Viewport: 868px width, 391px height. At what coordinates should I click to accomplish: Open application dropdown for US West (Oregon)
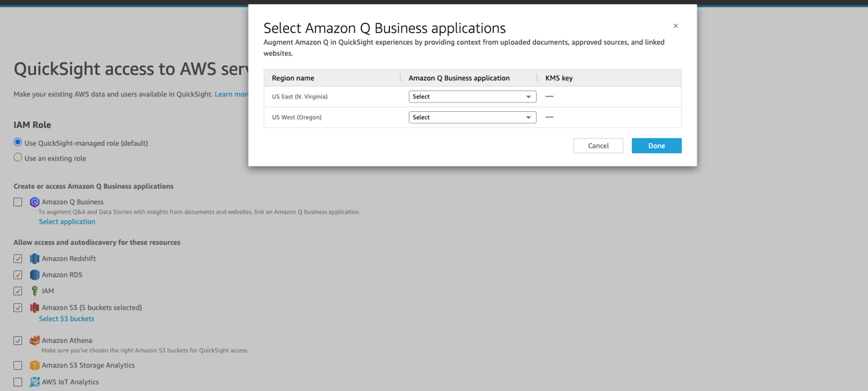click(472, 117)
